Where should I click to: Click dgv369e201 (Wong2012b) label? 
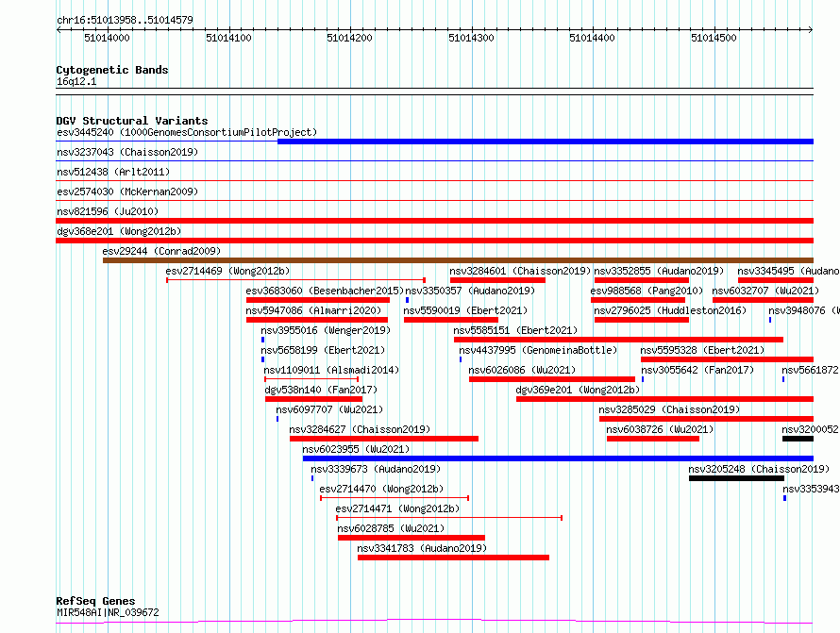578,390
